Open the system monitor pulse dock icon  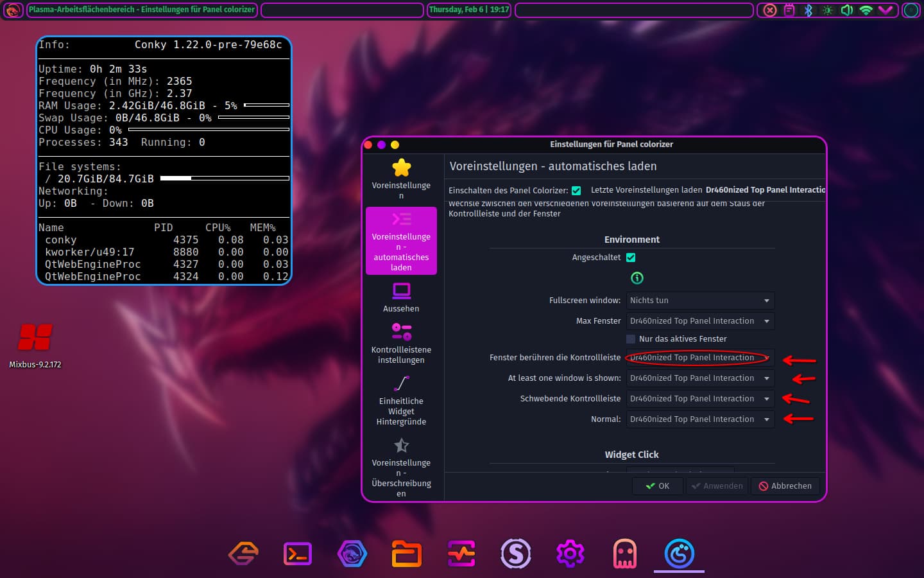click(461, 553)
